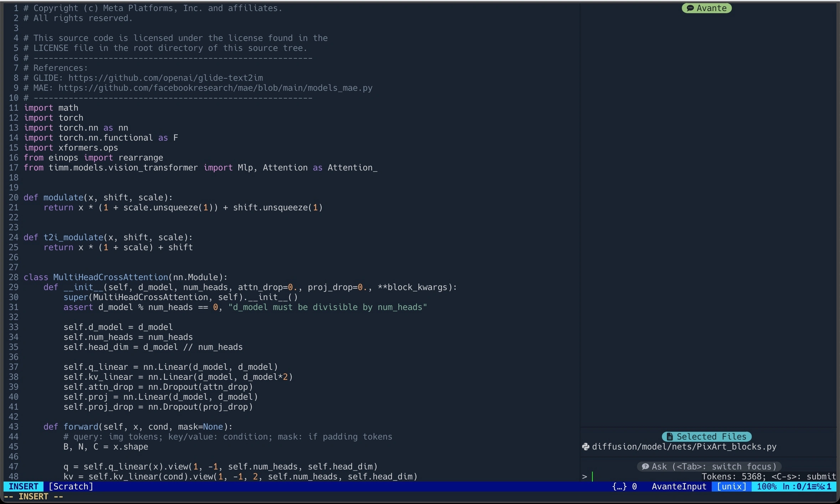Select diffusion/model/nets/PixArt_blocks.py file entry
The width and height of the screenshot is (840, 504).
pyautogui.click(x=684, y=447)
